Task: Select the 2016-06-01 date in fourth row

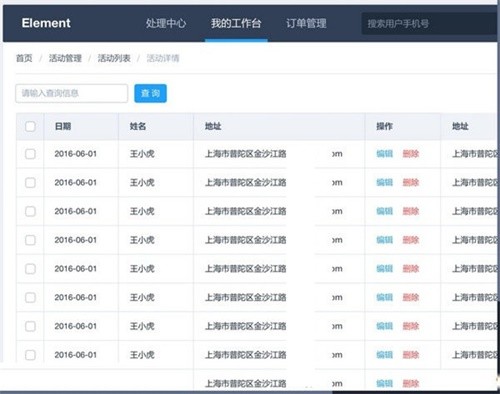Action: (76, 240)
